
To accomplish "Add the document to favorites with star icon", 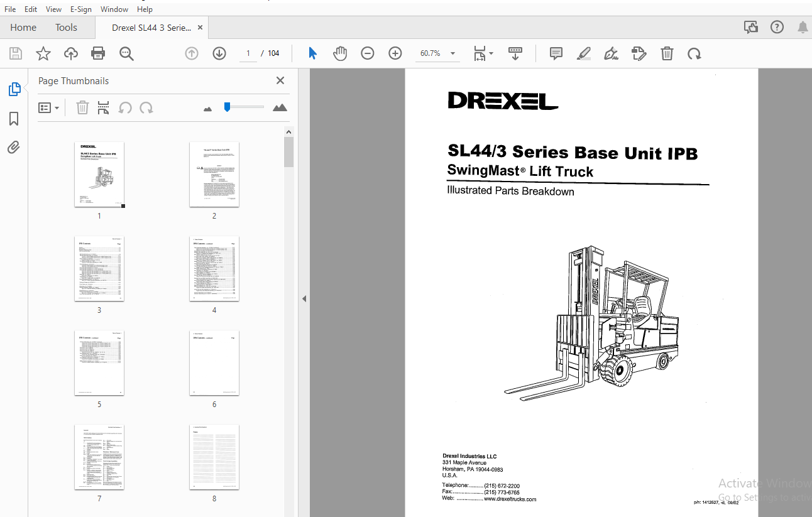I will tap(43, 53).
